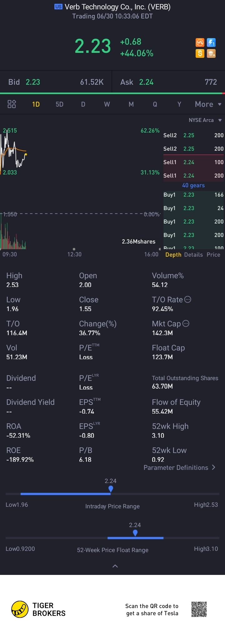
Task: Tap the QR code image
Action: point(199,609)
